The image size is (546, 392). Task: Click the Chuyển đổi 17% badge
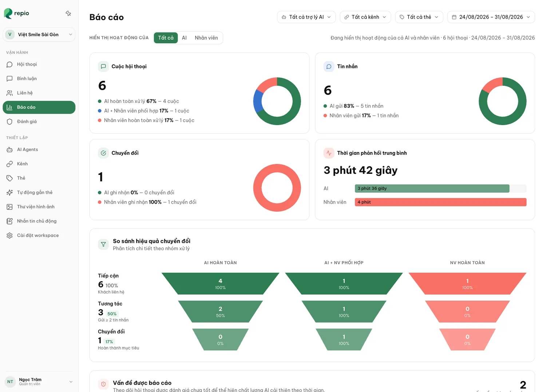109,342
